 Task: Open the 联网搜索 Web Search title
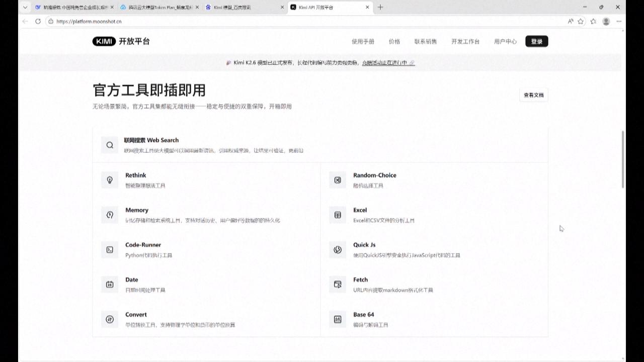(x=151, y=140)
